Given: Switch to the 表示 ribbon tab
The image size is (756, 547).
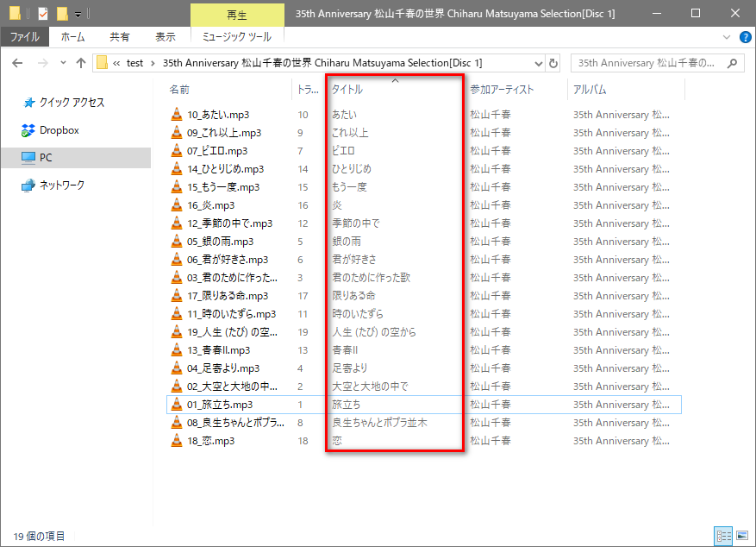Looking at the screenshot, I should [x=165, y=37].
